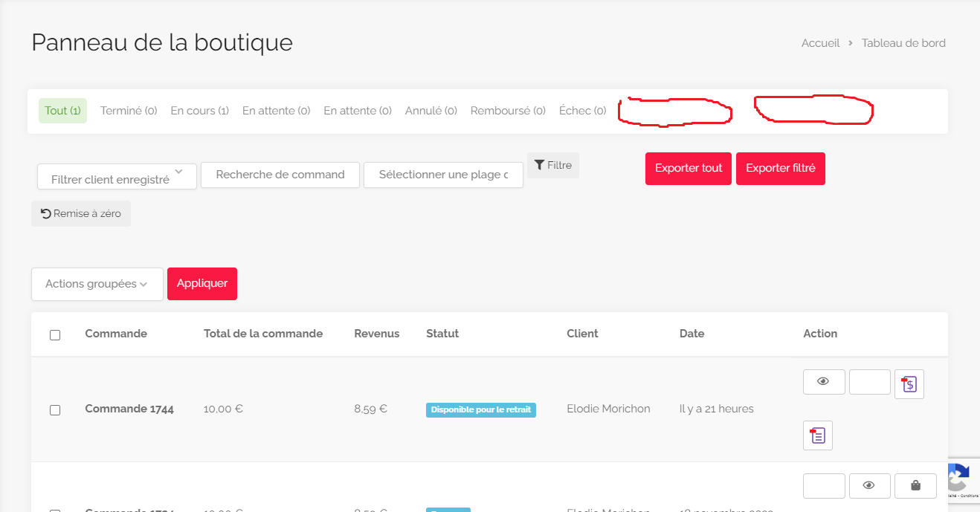
Task: Check the box for Commande 1744
Action: pos(55,410)
